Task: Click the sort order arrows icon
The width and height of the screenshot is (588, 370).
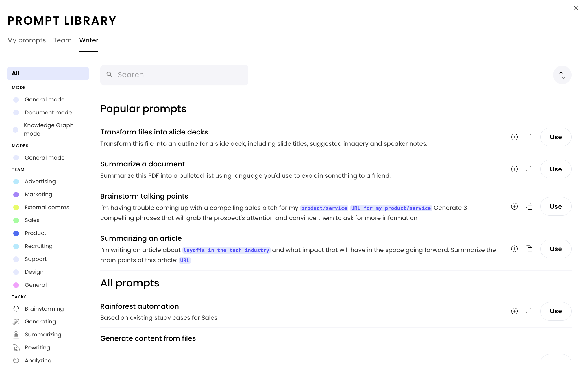Action: click(x=562, y=75)
